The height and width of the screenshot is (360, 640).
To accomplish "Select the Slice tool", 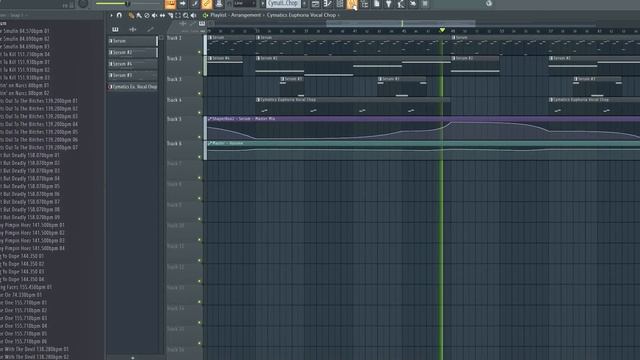I will (x=170, y=16).
